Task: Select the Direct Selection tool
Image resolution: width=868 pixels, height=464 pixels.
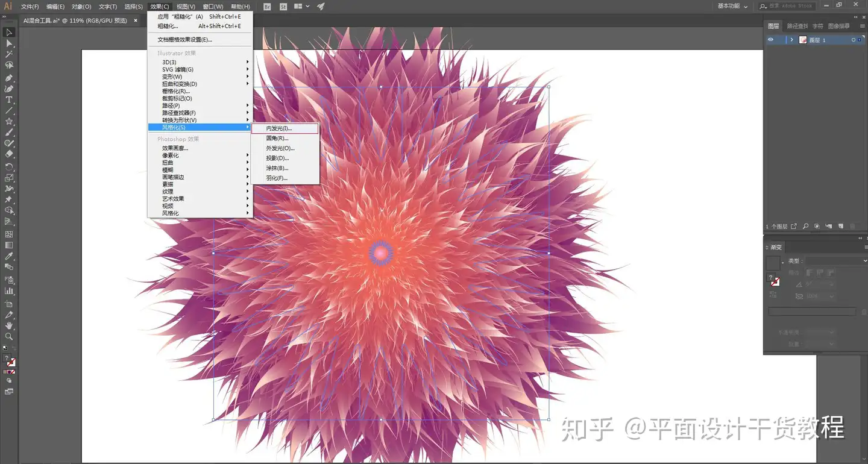Action: [x=9, y=43]
